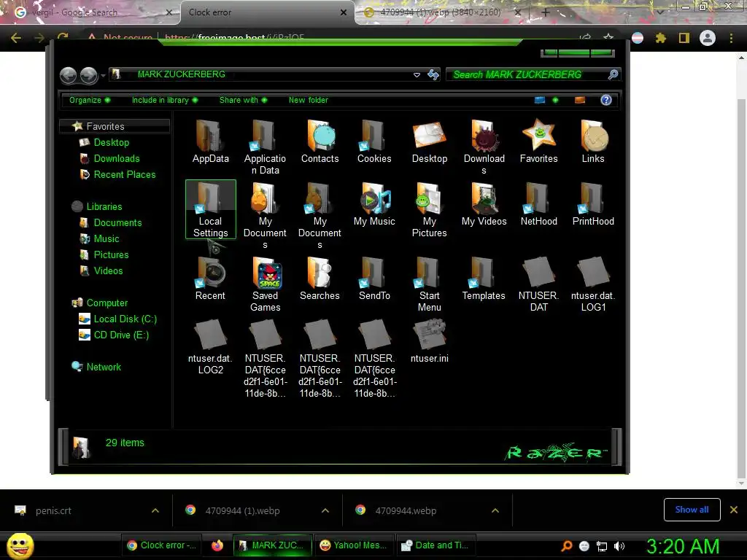The width and height of the screenshot is (747, 560).
Task: Switch to the 4709944 (1).webp browser tab
Action: pyautogui.click(x=440, y=12)
